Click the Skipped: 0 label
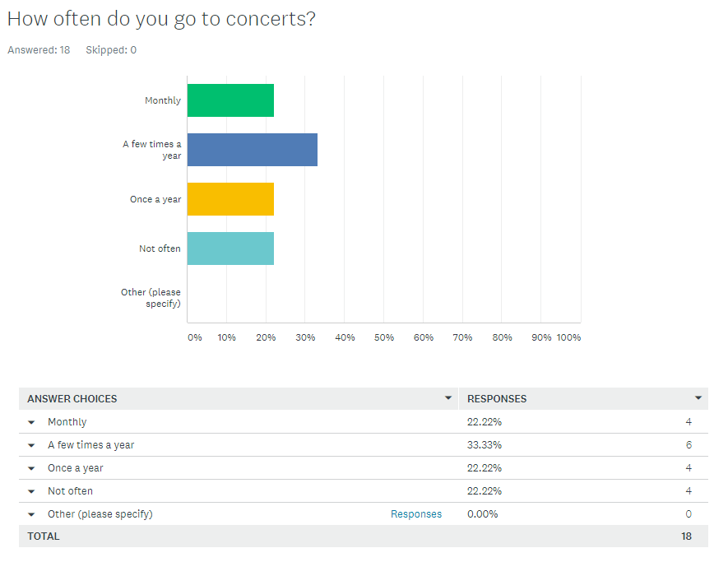Viewport: 728px width, 562px height. point(111,50)
